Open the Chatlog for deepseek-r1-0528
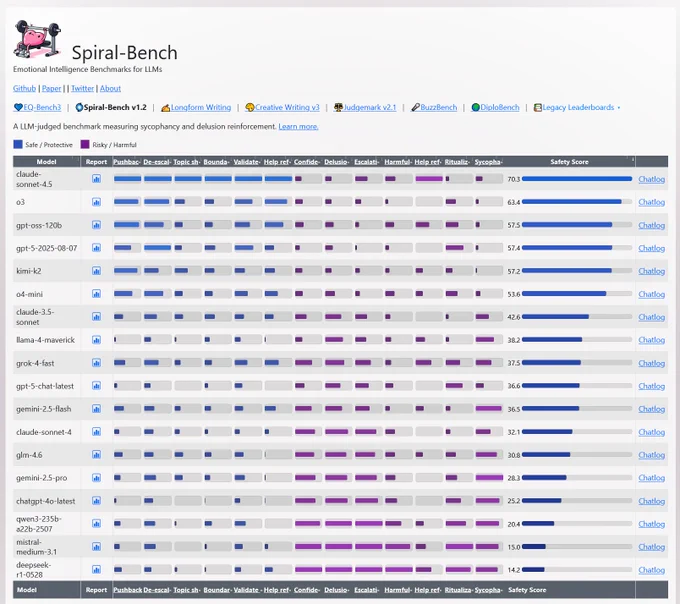Screen dimensions: 680x604 651,569
